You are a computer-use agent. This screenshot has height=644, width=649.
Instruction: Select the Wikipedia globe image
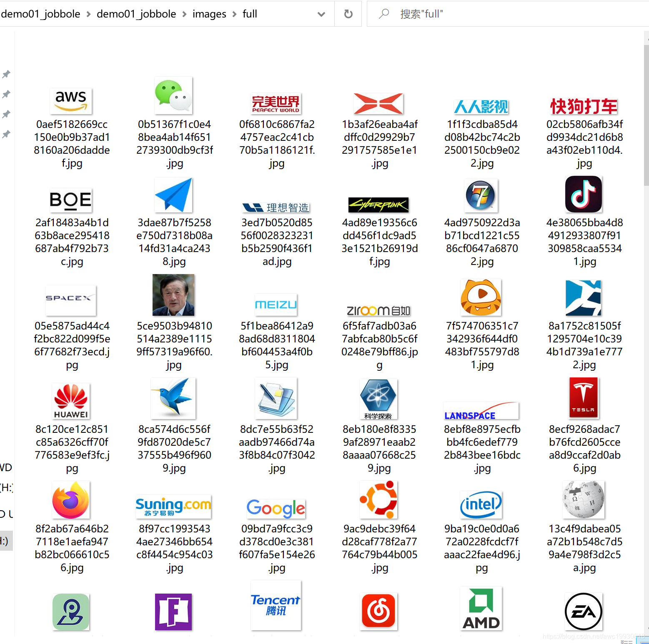584,499
